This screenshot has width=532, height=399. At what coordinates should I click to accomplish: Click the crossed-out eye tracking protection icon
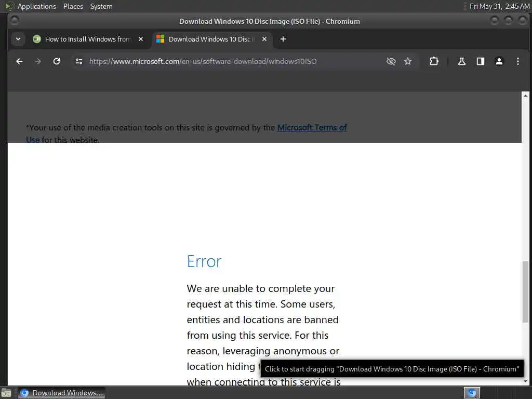click(x=391, y=61)
